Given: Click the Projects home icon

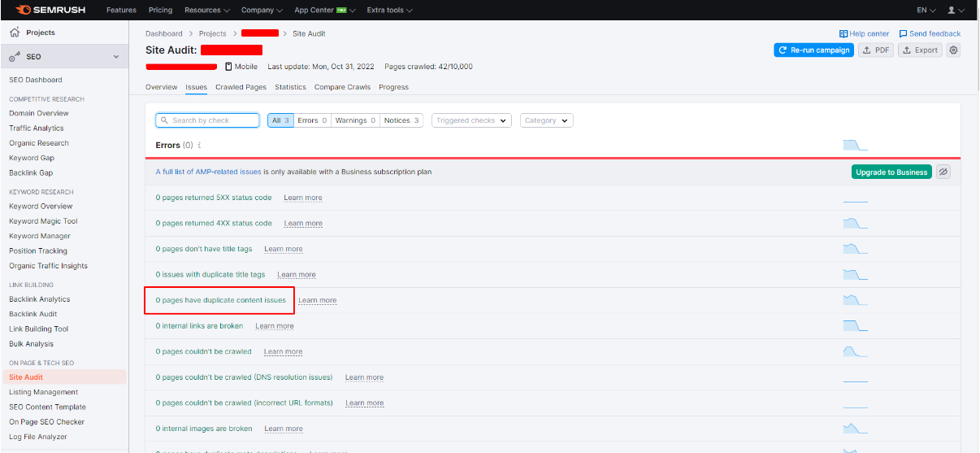Looking at the screenshot, I should tap(15, 33).
